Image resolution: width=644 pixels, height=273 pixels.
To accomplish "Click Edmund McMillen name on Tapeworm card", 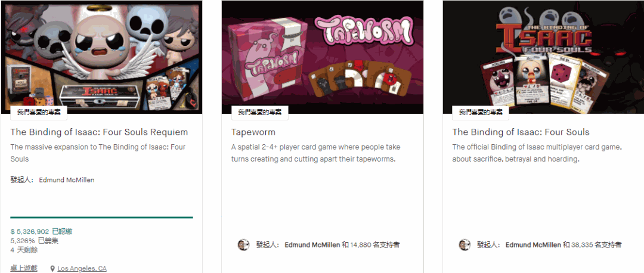I will (x=312, y=244).
